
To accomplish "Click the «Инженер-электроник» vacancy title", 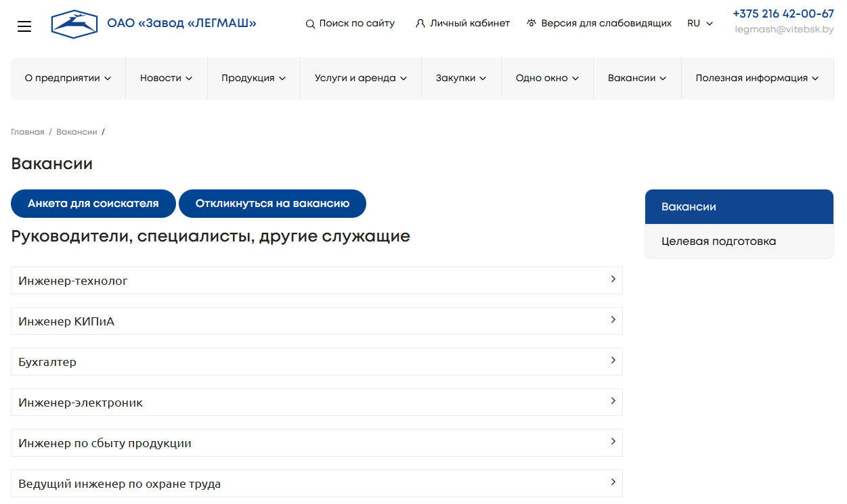I will 81,403.
